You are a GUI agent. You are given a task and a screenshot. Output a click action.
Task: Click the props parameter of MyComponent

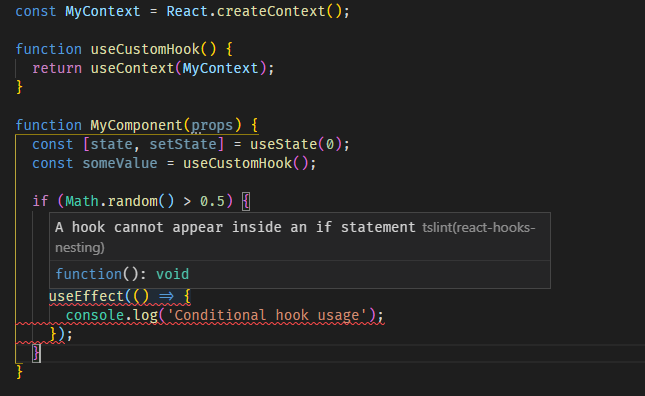click(x=212, y=125)
